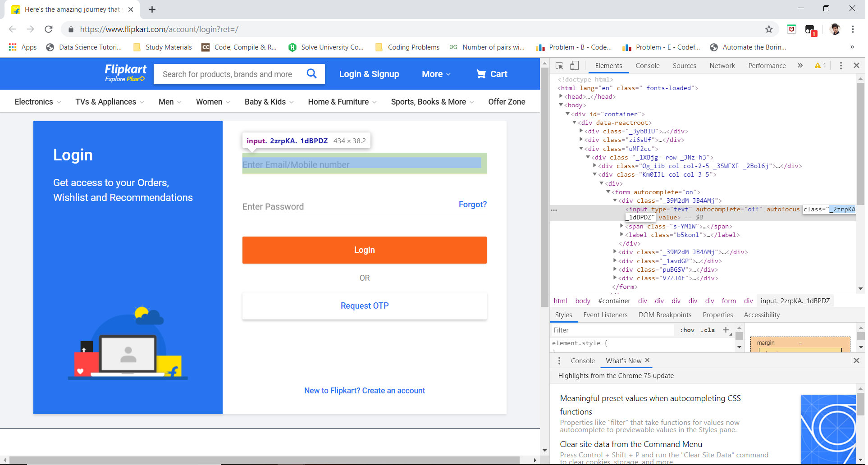Screen dimensions: 868x465
Task: Add a new style rule
Action: click(726, 330)
